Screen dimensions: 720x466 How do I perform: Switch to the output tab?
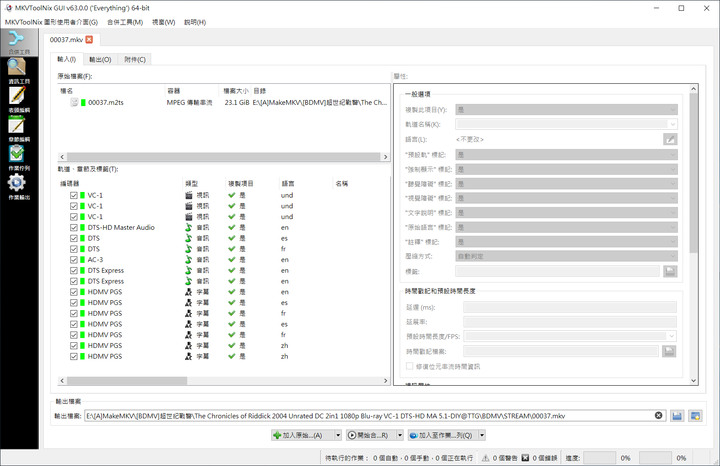(100, 60)
